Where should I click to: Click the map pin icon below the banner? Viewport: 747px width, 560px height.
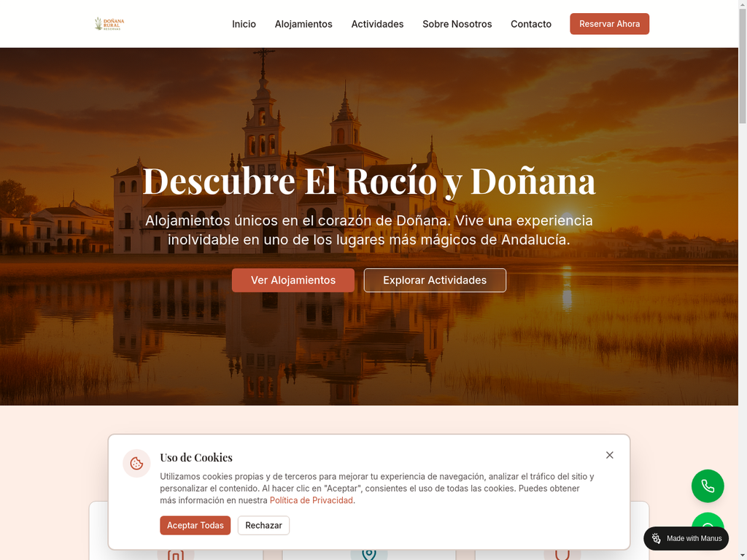click(x=368, y=554)
